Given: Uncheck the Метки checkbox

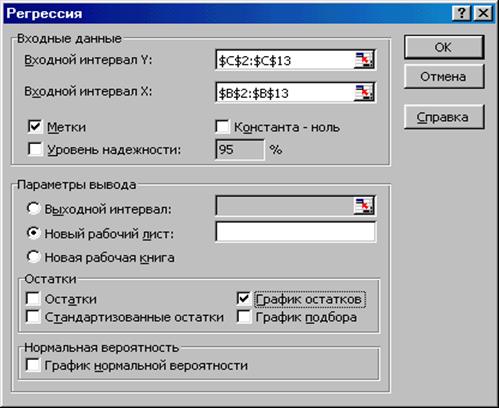Looking at the screenshot, I should 35,127.
